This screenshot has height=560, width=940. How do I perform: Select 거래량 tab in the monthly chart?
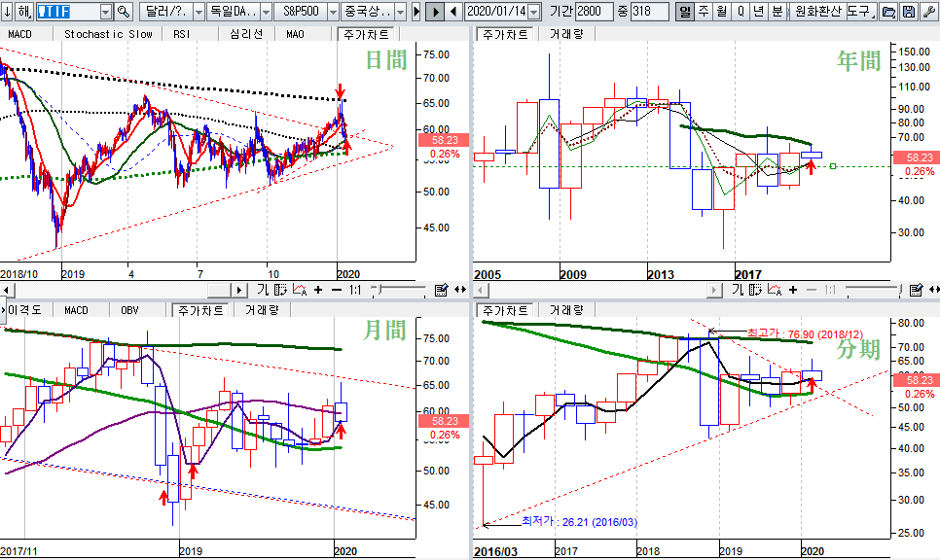point(262,309)
